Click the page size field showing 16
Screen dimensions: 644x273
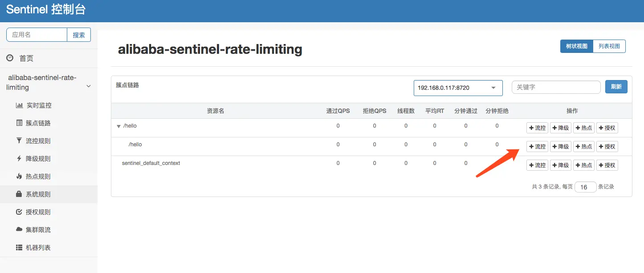(585, 187)
